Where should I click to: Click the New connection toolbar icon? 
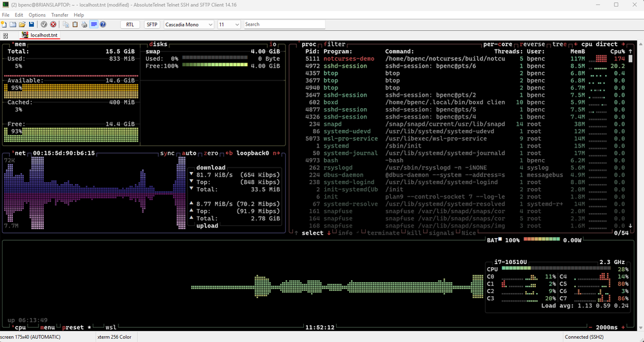[4, 24]
